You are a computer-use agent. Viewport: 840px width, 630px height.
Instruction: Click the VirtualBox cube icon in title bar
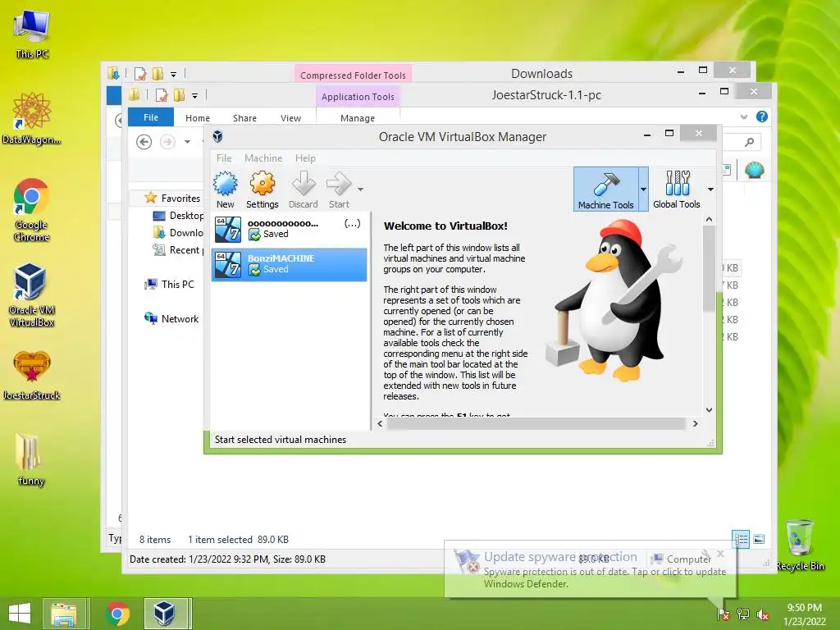click(x=217, y=137)
